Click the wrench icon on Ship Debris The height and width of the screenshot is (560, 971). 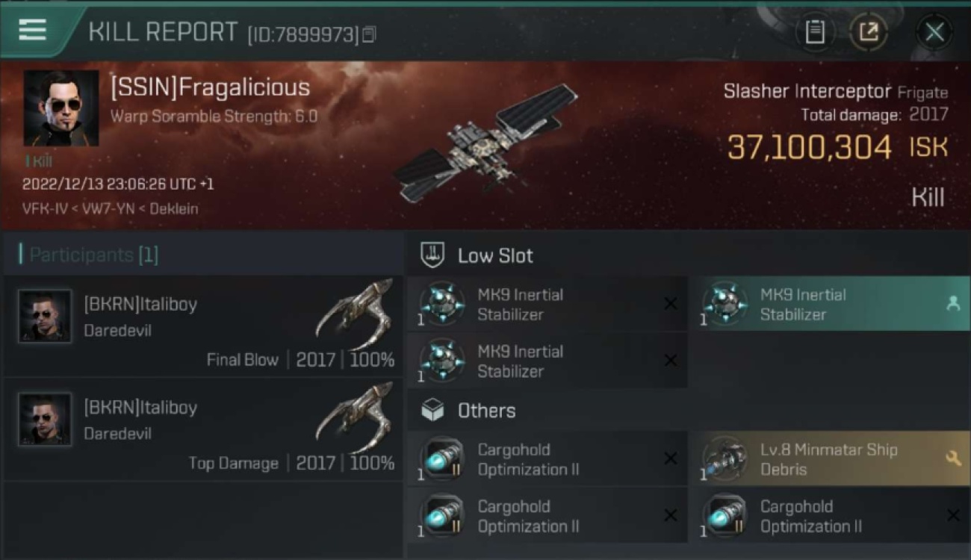point(953,458)
